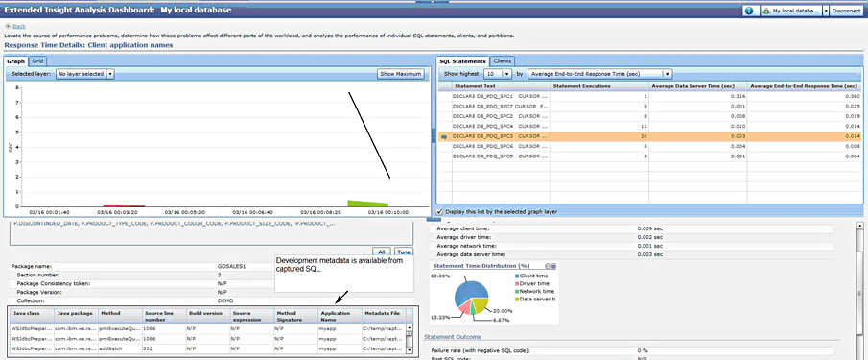Click the Data server time legend swatch
Image resolution: width=868 pixels, height=360 pixels.
pyautogui.click(x=517, y=300)
